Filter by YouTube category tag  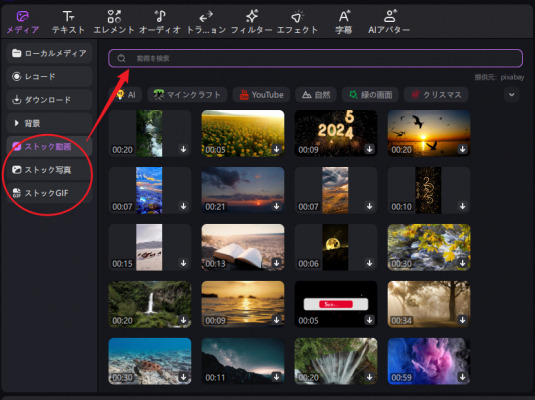tap(261, 95)
